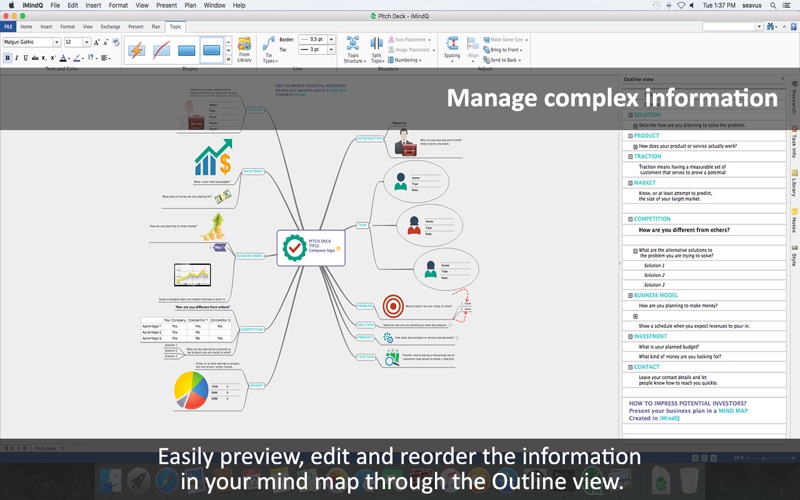Click Bring to Front
800x500 pixels.
tap(503, 50)
